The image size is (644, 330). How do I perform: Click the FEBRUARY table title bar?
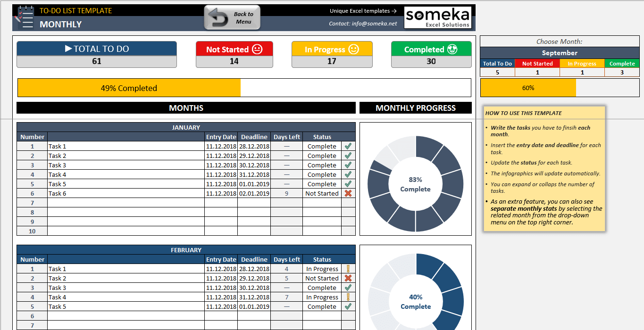coord(186,250)
